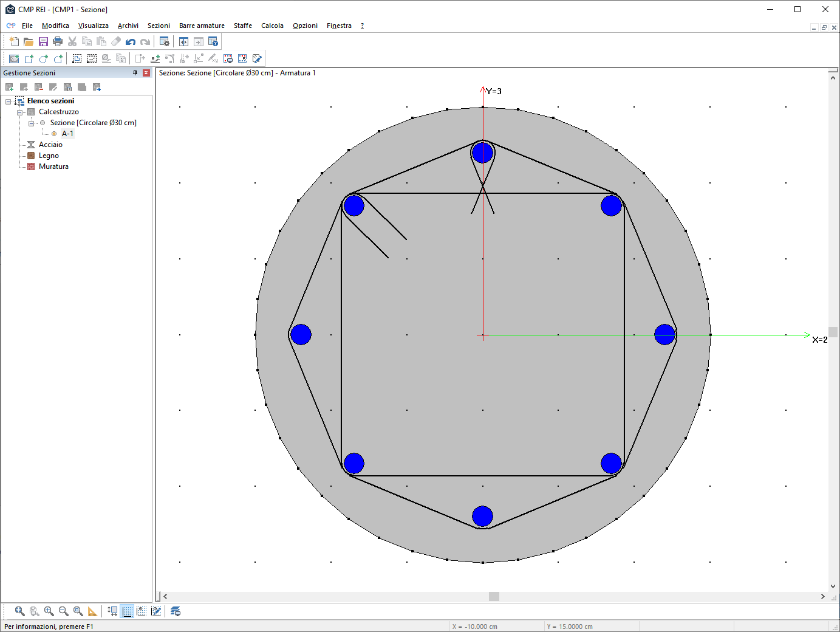Click the split panes toolbar icon
The height and width of the screenshot is (632, 840).
[x=183, y=41]
